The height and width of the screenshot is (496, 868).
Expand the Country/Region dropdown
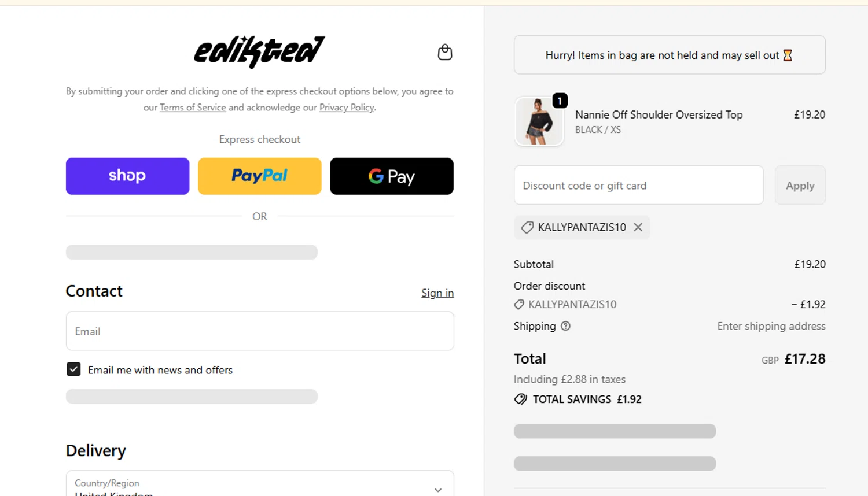[437, 489]
